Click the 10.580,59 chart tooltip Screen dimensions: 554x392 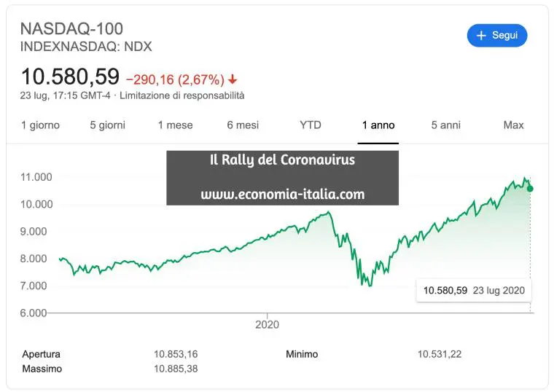click(x=474, y=290)
